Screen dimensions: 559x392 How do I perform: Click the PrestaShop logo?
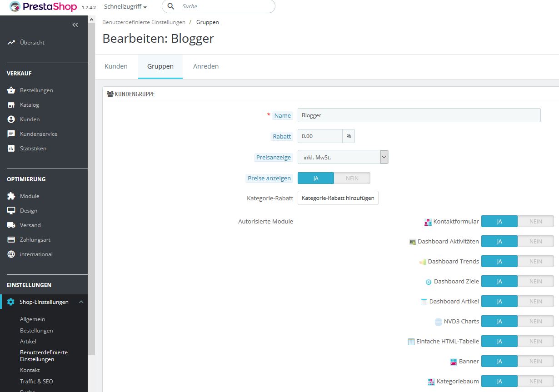click(x=43, y=7)
